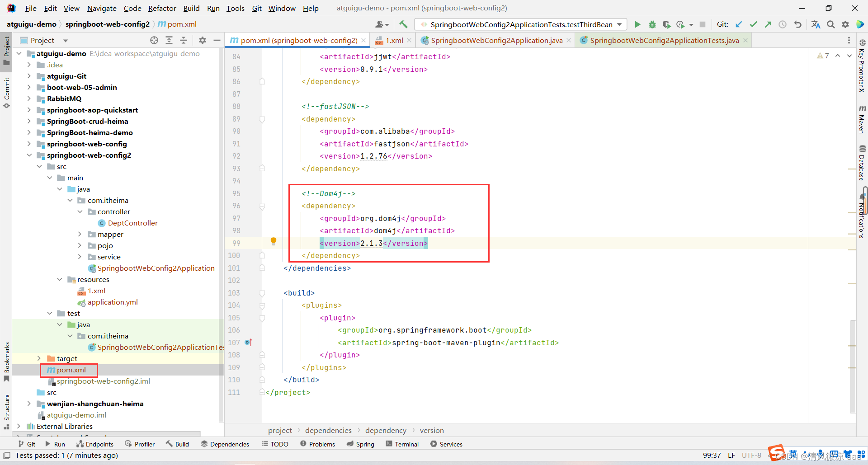The width and height of the screenshot is (868, 465).
Task: Open Git history clock icon
Action: pyautogui.click(x=783, y=24)
